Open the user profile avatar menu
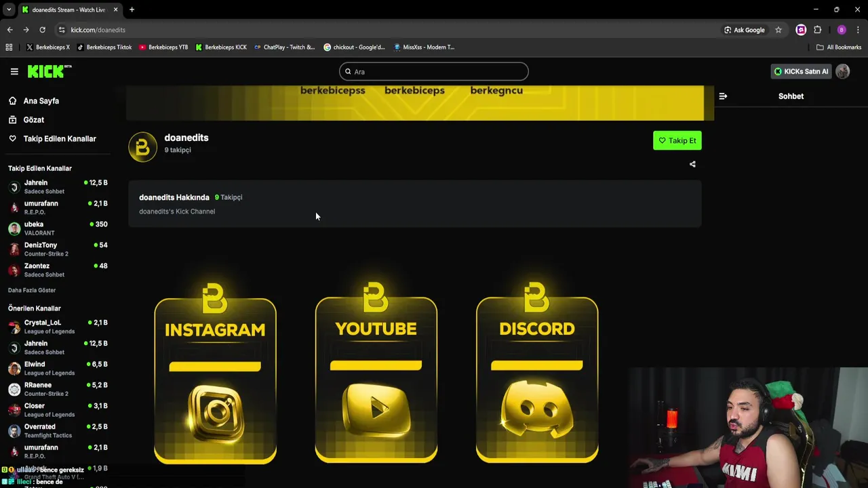This screenshot has width=868, height=488. tap(843, 71)
